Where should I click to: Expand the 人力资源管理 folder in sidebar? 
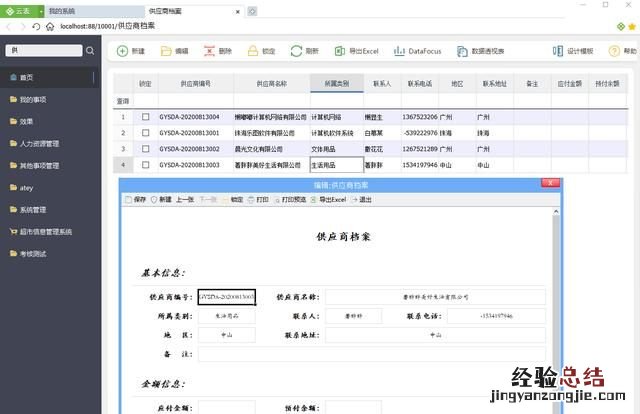40,144
